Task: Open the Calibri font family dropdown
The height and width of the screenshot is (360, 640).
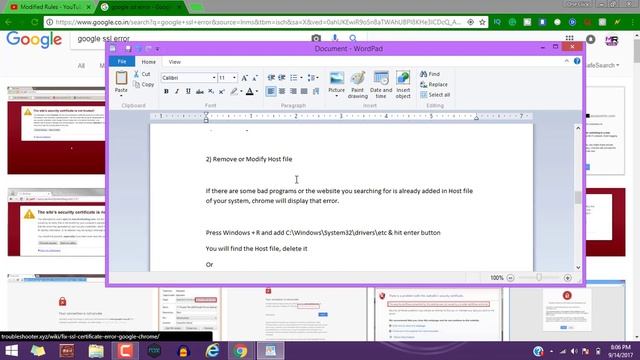Action: 213,78
